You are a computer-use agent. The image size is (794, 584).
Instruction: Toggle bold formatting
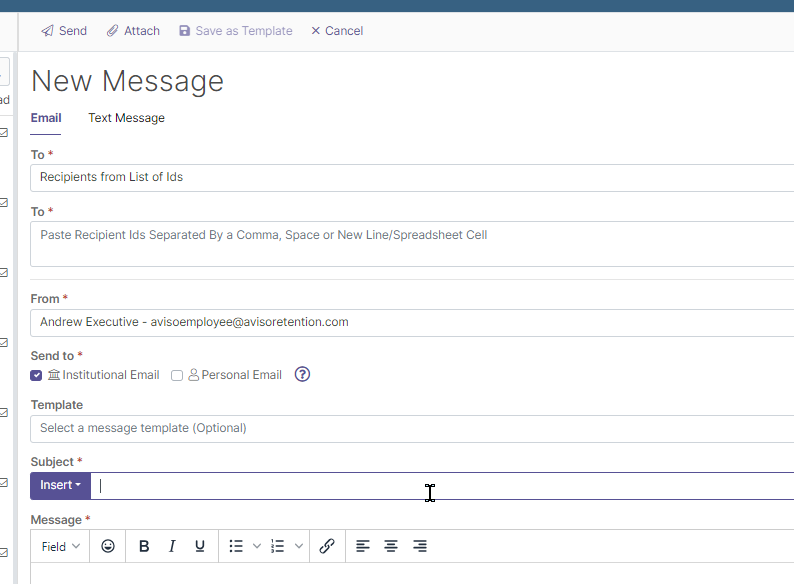point(144,546)
